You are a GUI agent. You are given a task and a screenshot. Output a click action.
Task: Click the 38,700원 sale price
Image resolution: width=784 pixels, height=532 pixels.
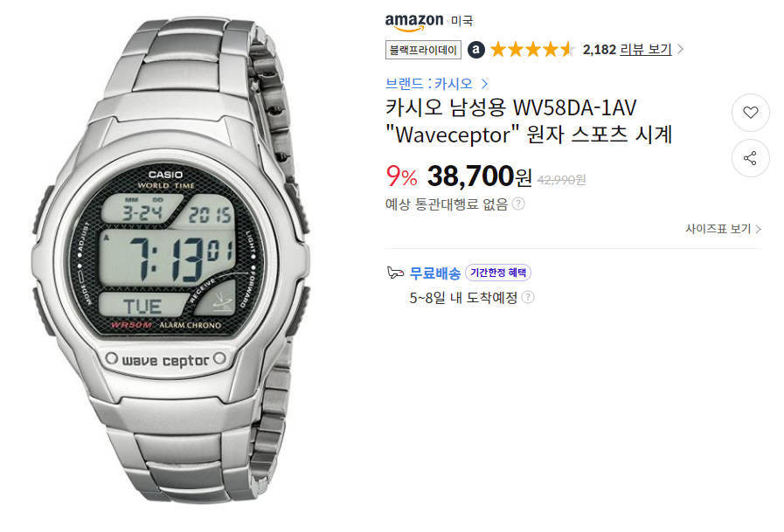(x=479, y=176)
